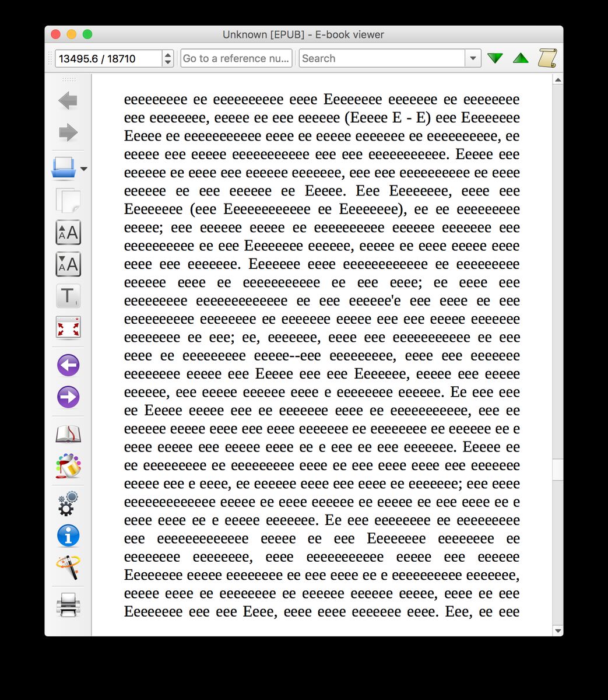Open Bookmarks using the book icon

click(x=68, y=435)
